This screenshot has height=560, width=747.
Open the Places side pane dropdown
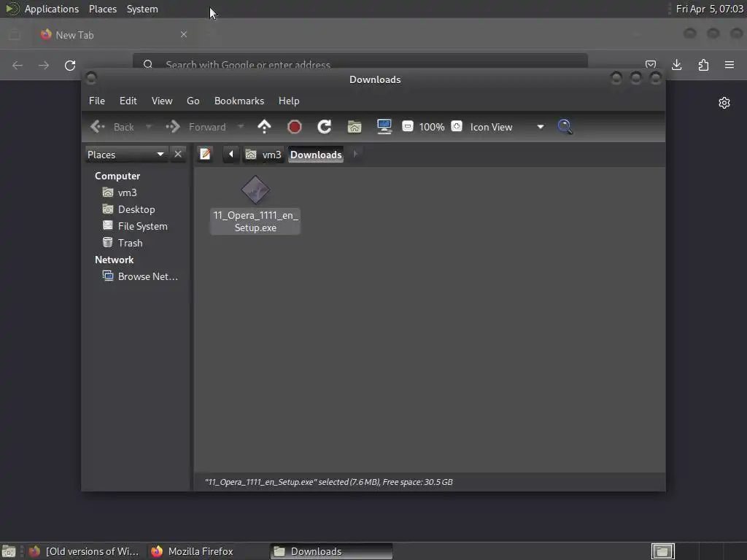tap(126, 155)
